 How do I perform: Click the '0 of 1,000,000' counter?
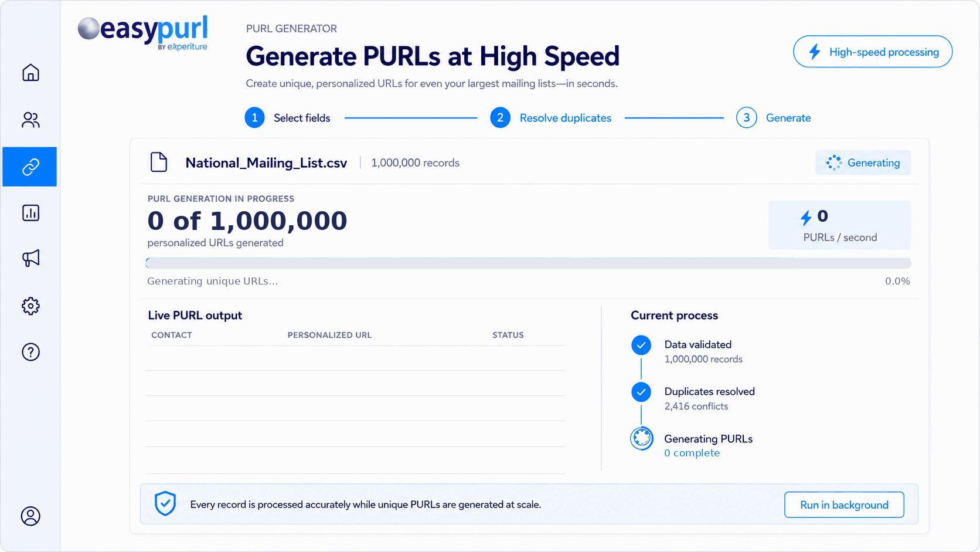point(247,221)
